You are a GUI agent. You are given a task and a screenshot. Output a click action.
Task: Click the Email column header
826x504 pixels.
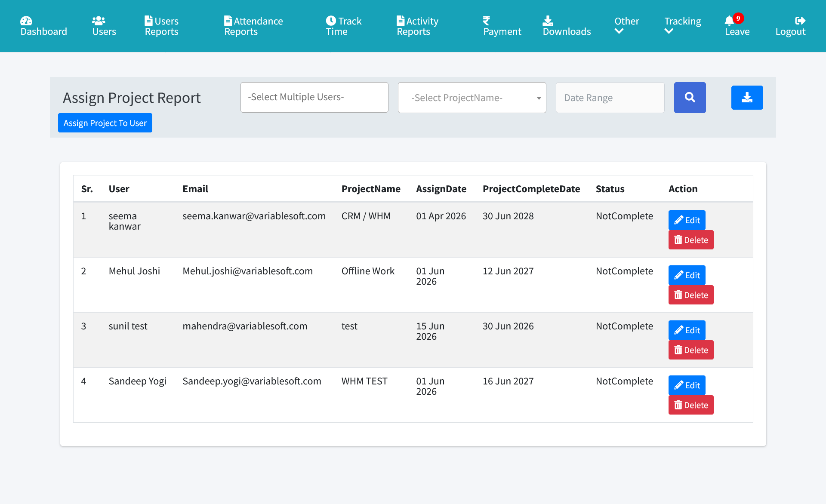[195, 189]
